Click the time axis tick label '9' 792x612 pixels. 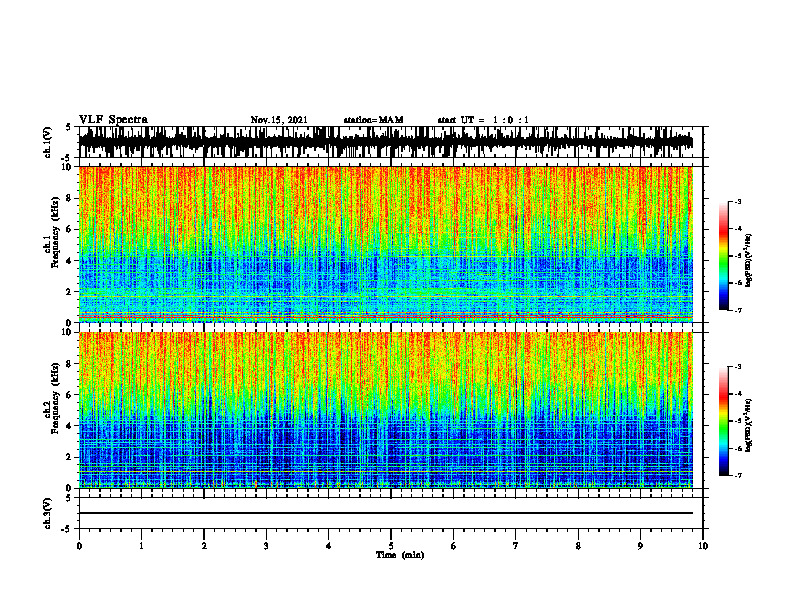click(x=640, y=546)
